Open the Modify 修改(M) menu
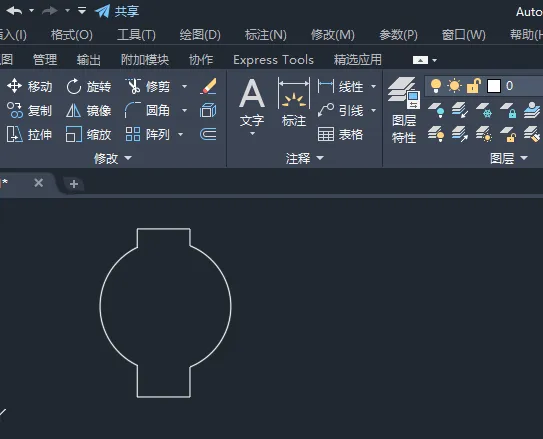 point(332,35)
